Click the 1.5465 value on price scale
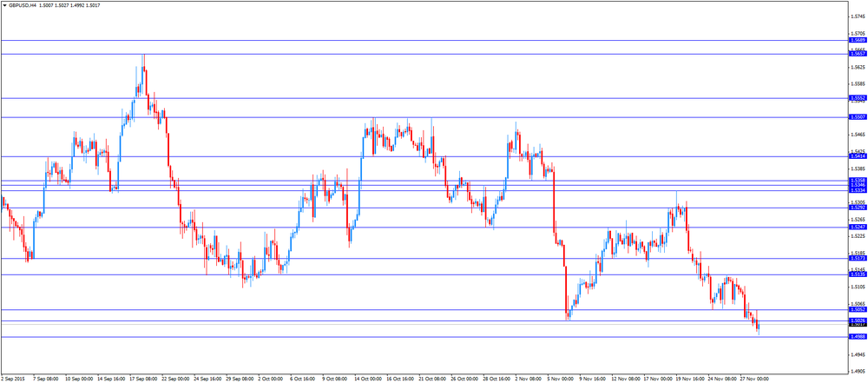The height and width of the screenshot is (383, 868). pyautogui.click(x=857, y=135)
